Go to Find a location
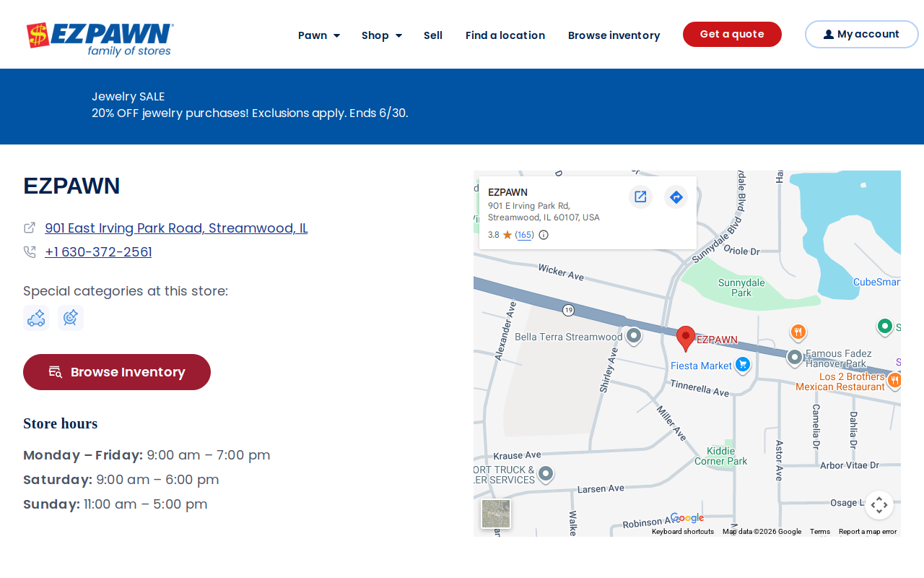Image resolution: width=924 pixels, height=578 pixels. pos(505,35)
